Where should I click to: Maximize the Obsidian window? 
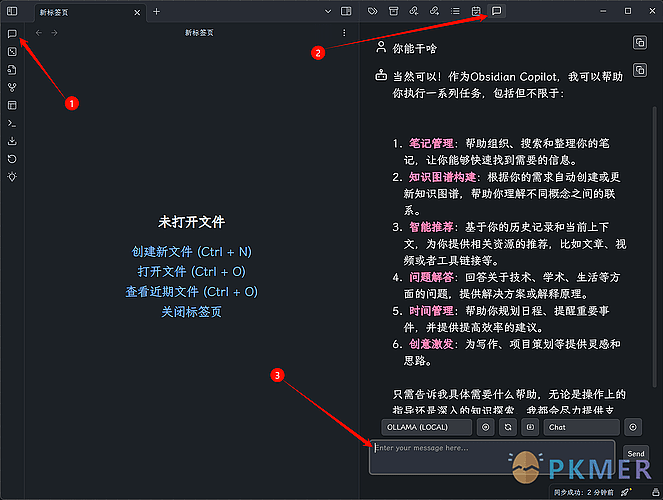[x=628, y=11]
